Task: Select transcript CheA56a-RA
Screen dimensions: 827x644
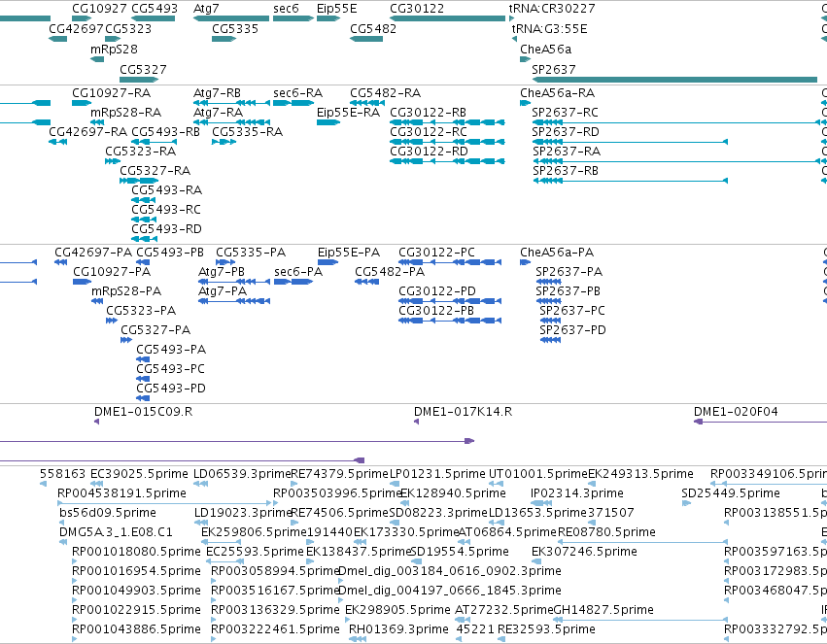Action: click(525, 103)
